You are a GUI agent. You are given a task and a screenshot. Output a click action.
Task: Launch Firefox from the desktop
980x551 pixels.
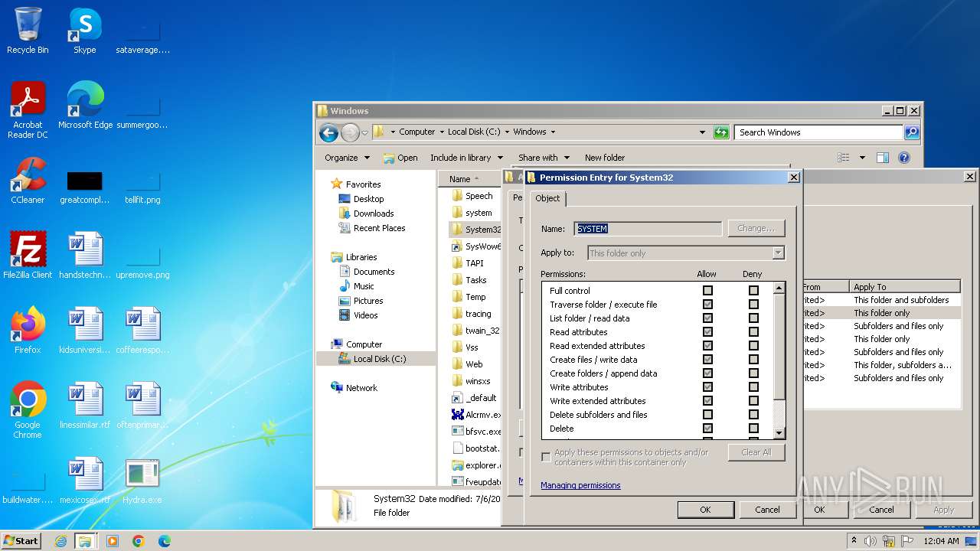tap(28, 331)
